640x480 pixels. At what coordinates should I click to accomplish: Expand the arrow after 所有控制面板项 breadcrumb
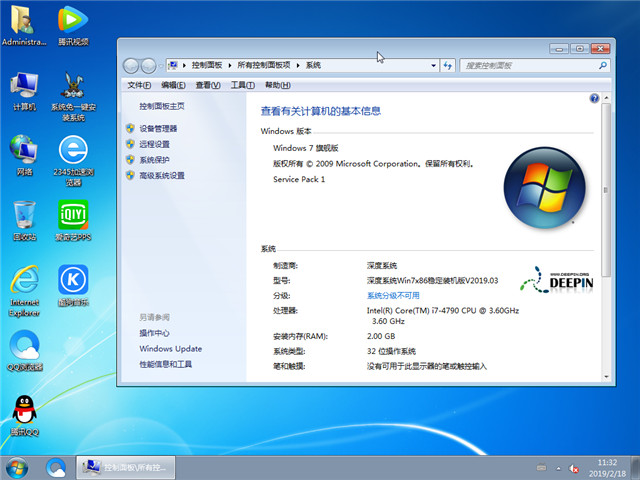coord(298,65)
